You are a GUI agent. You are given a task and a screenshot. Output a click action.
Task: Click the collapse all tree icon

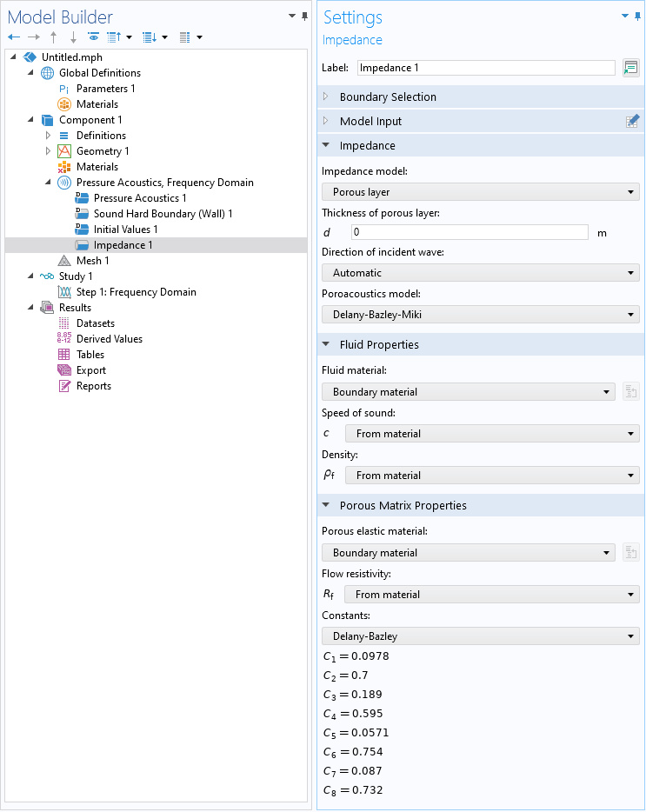coord(114,37)
